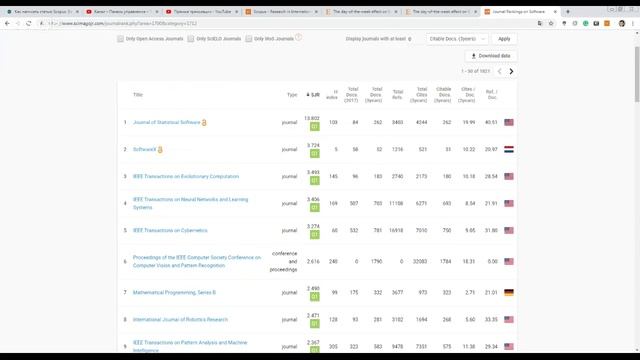This screenshot has width=640, height=360.
Task: Click the open access icon beside SoftwareX
Action: [160, 150]
